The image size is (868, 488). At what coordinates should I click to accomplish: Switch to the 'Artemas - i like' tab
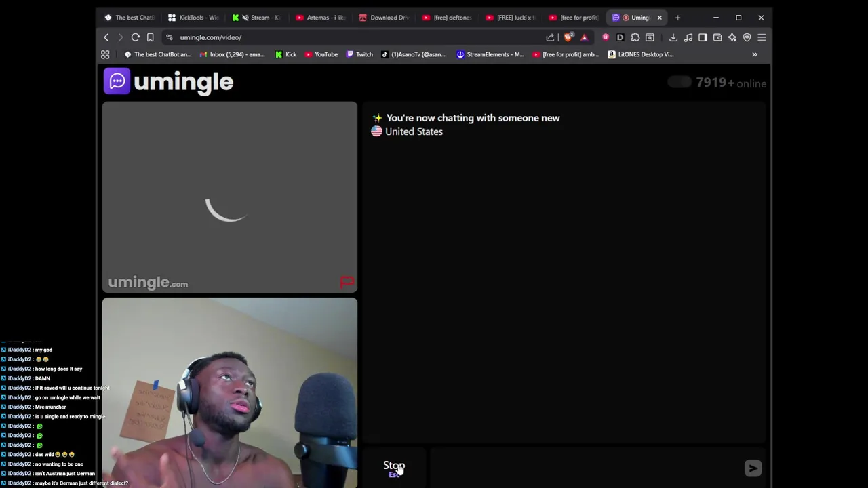pyautogui.click(x=320, y=18)
